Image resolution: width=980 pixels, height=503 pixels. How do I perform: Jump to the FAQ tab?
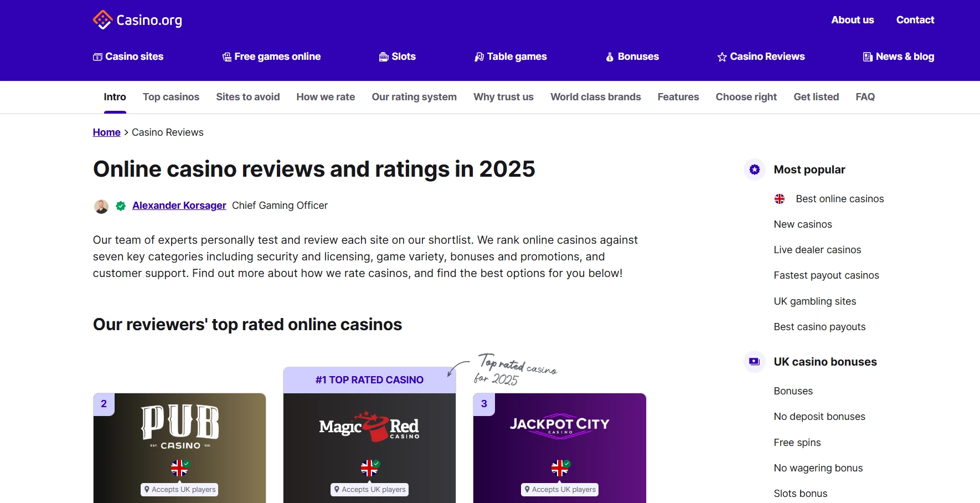coord(865,97)
